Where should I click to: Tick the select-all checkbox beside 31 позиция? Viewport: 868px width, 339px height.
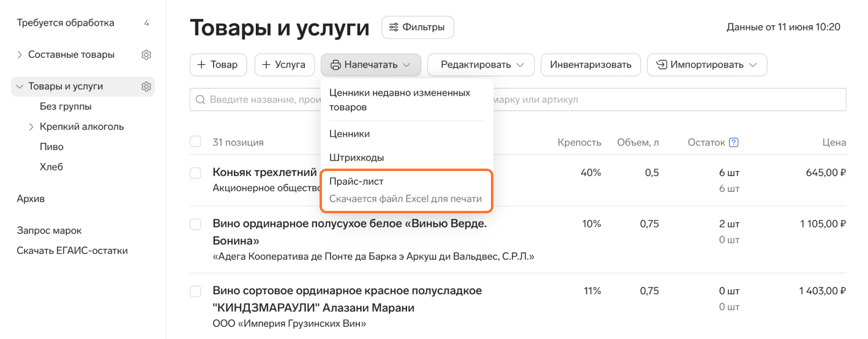tap(195, 142)
